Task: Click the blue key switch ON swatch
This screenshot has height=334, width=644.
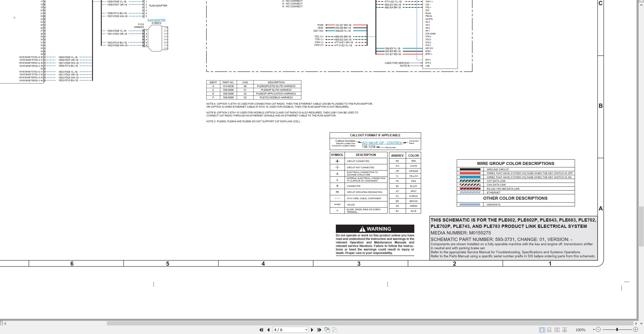Action: 470,177
